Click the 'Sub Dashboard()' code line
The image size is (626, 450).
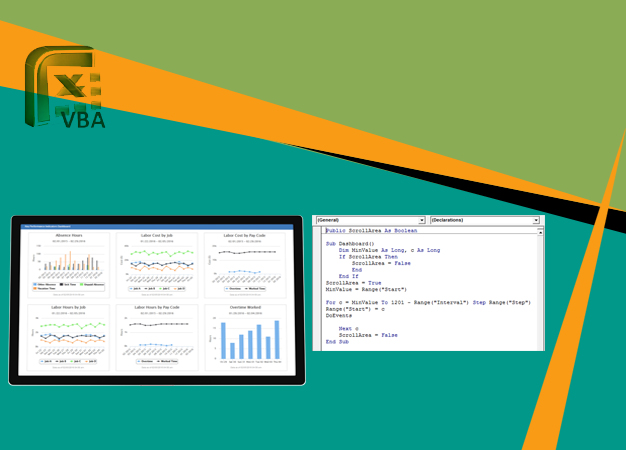click(350, 244)
